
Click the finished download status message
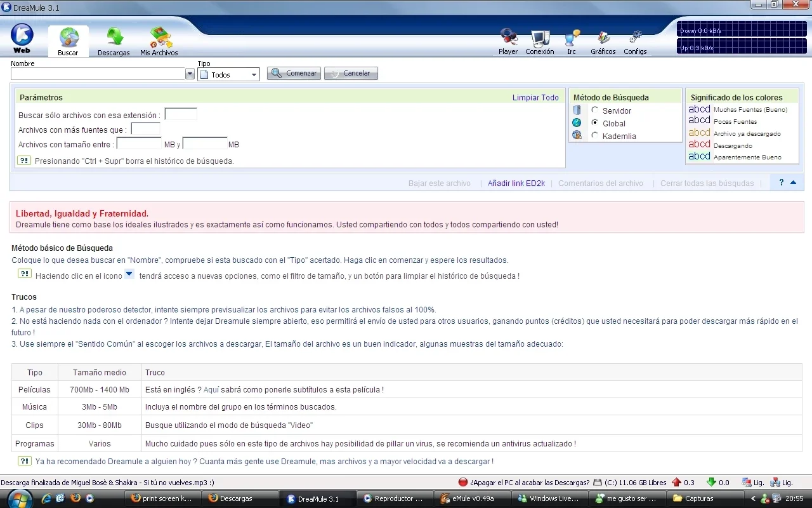[107, 483]
